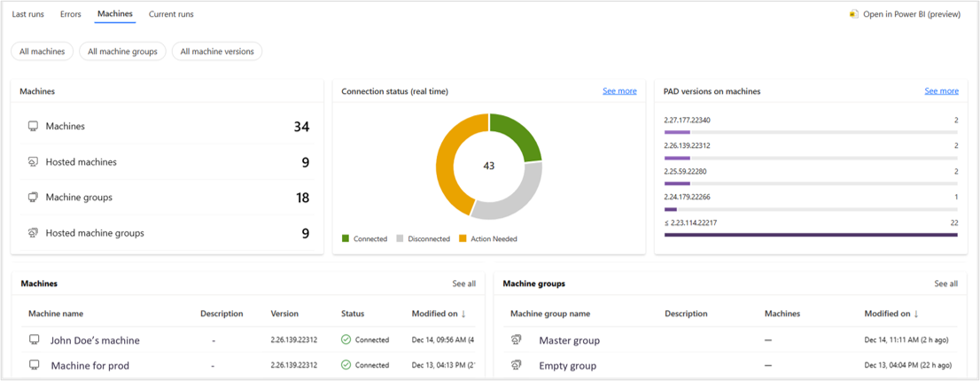
Task: Go to the Current runs tab
Action: [x=171, y=14]
